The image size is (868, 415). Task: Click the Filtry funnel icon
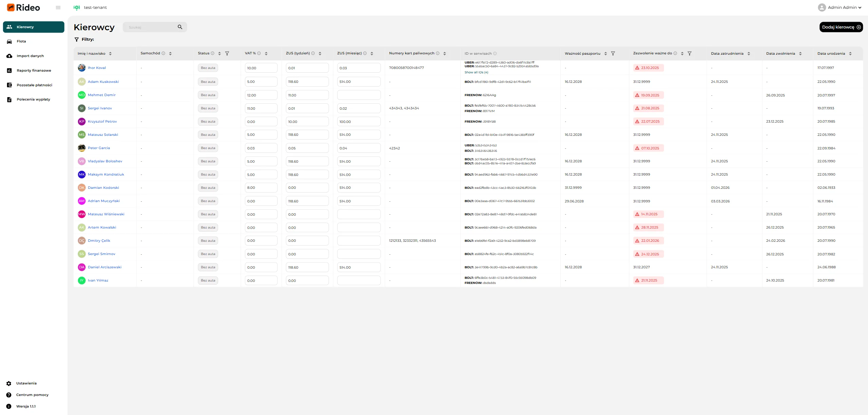tap(77, 39)
